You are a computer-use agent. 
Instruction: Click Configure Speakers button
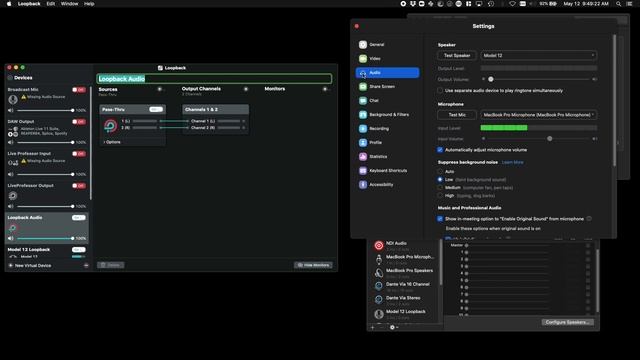click(x=568, y=322)
